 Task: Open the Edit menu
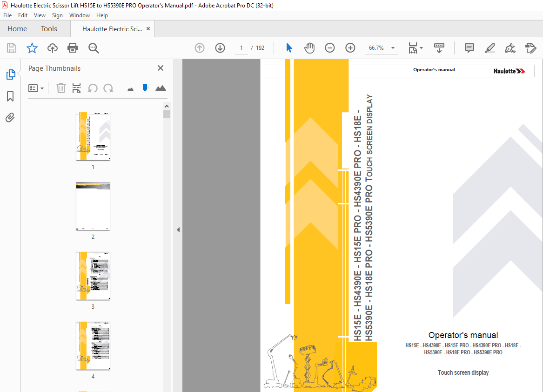coord(23,15)
